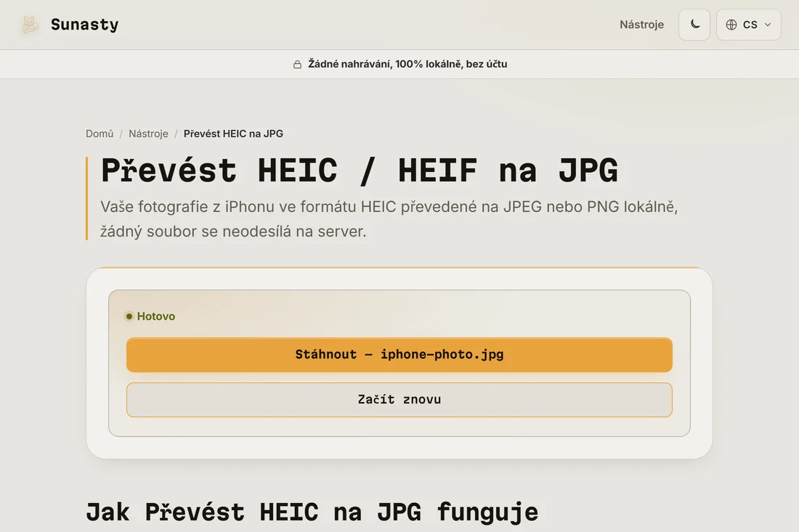Open the Nástroje navigation menu item
Viewport: 799px width, 532px height.
[x=641, y=25]
